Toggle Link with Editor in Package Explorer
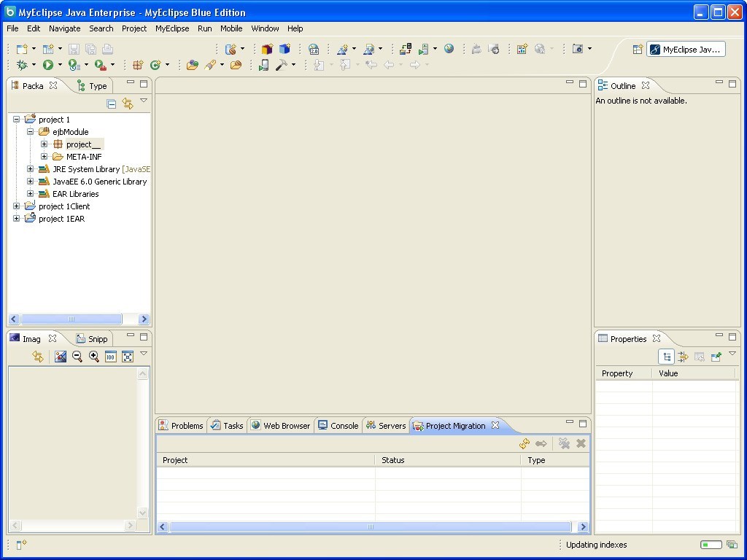This screenshot has width=747, height=560. (x=129, y=103)
